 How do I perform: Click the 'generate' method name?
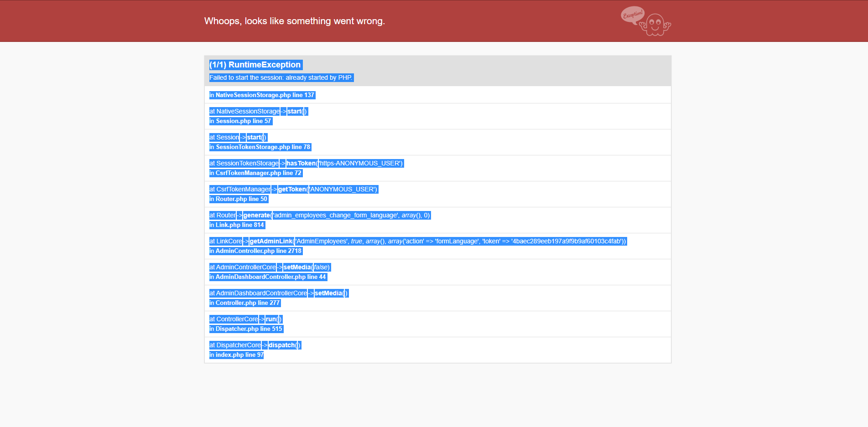257,215
